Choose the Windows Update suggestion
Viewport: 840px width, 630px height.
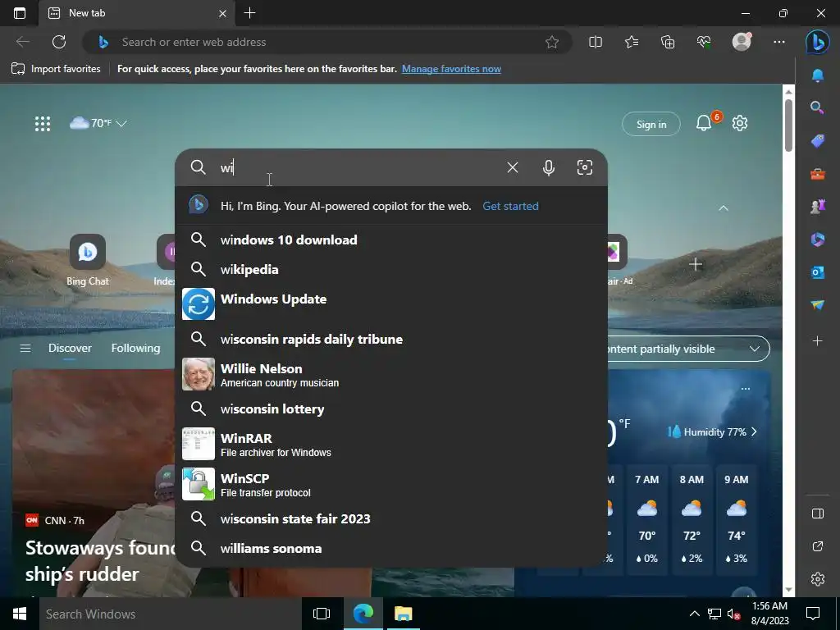coord(391,304)
